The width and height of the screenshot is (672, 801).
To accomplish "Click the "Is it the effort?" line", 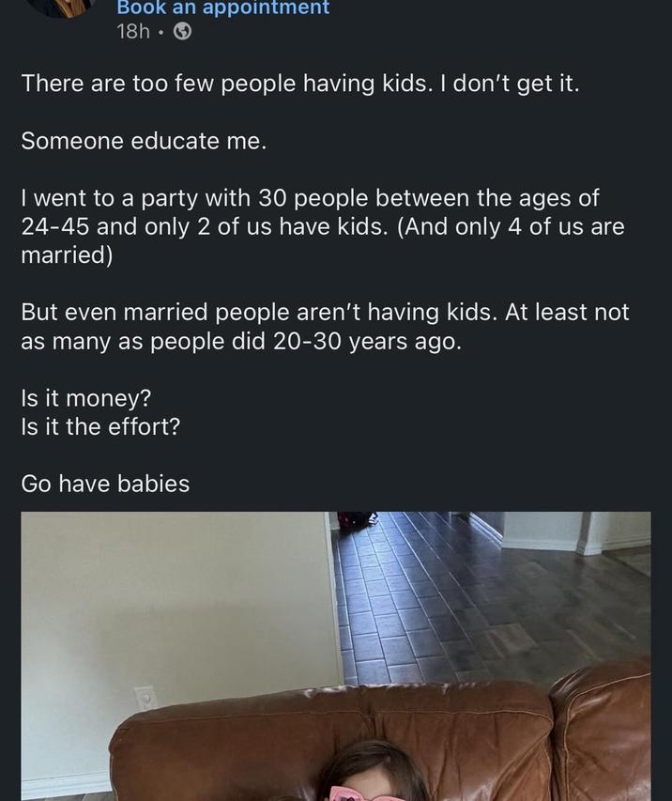I will 100,427.
